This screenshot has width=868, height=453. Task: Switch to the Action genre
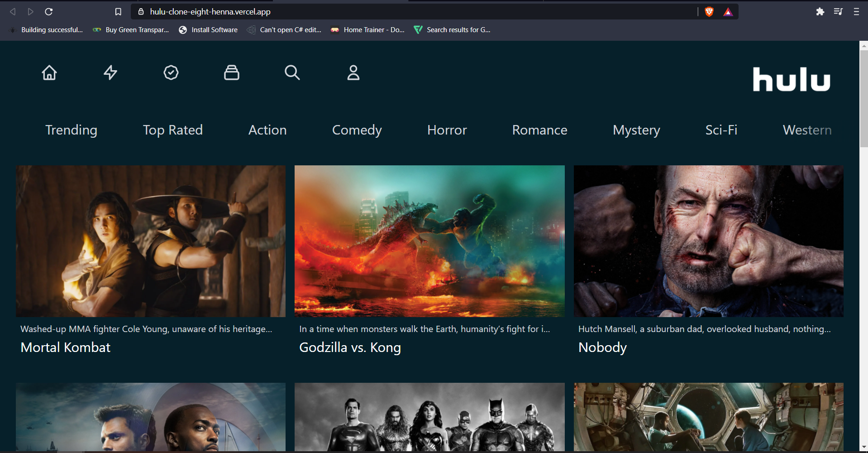click(x=267, y=130)
